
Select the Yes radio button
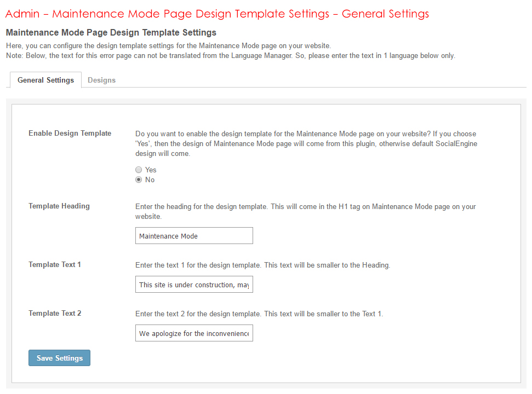click(x=139, y=170)
